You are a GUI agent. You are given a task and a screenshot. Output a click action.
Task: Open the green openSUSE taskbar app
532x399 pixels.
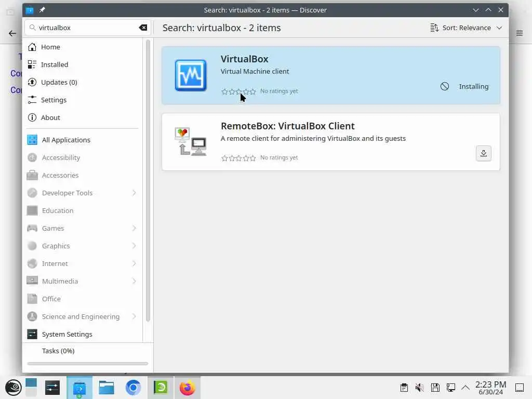161,388
